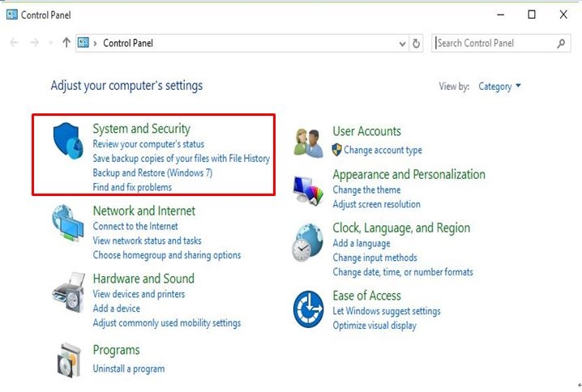Open Backup and Restore (Windows 7)
Viewport: 582px width, 392px height.
click(x=152, y=173)
